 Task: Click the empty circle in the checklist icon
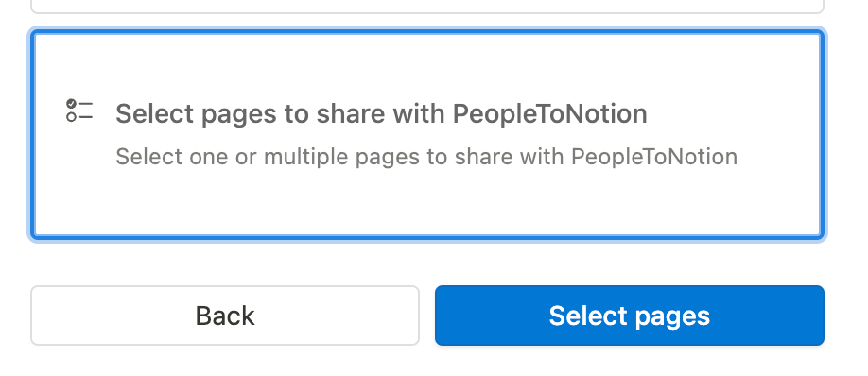coord(72,117)
